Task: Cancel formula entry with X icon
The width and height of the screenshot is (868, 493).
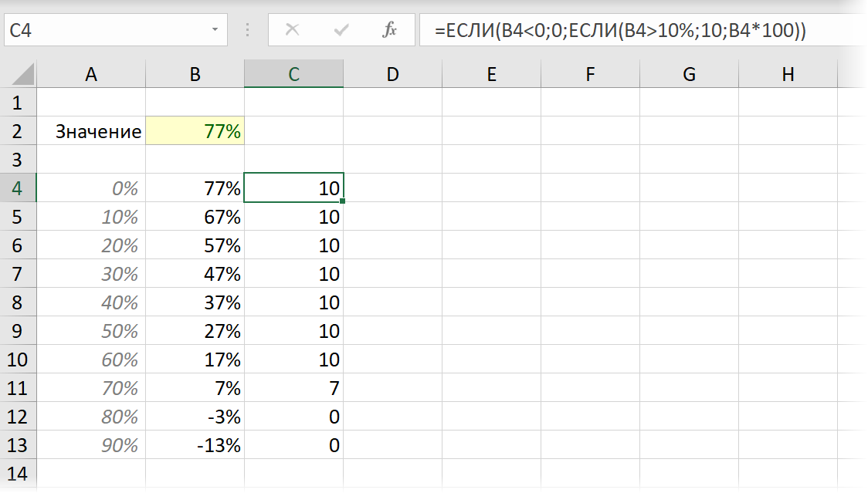Action: coord(292,29)
